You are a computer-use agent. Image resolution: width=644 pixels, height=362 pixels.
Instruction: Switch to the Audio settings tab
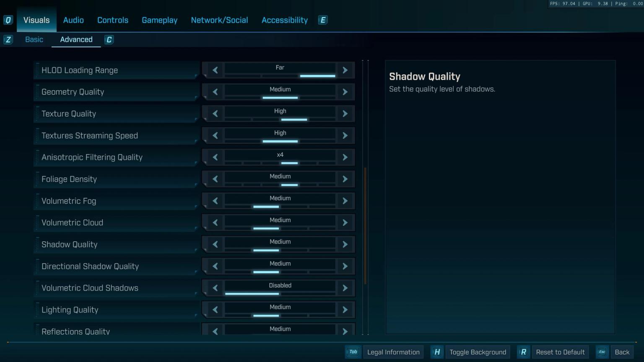tap(73, 20)
